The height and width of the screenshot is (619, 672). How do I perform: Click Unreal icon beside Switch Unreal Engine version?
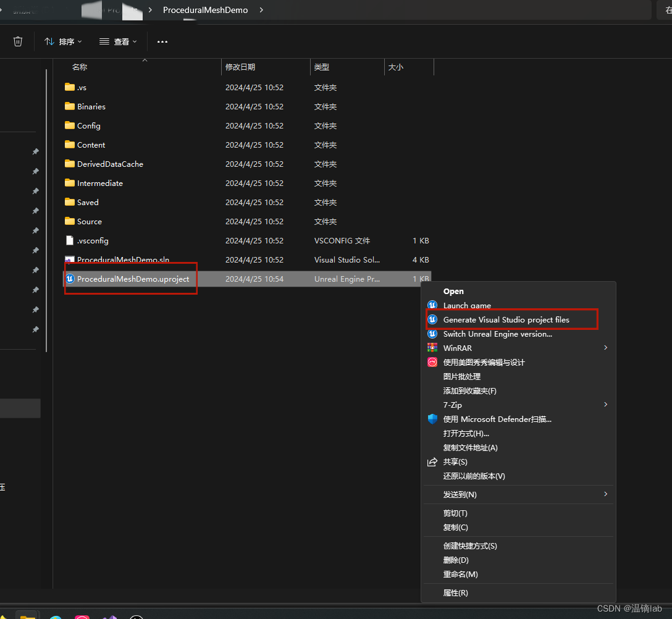(432, 334)
